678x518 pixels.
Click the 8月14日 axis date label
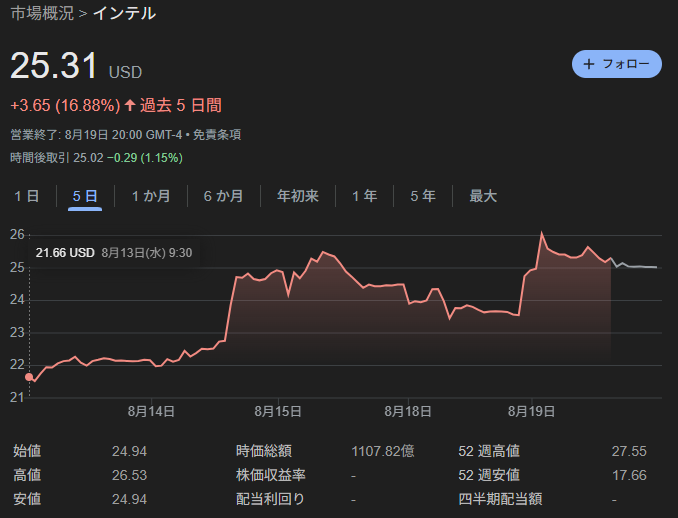(151, 411)
